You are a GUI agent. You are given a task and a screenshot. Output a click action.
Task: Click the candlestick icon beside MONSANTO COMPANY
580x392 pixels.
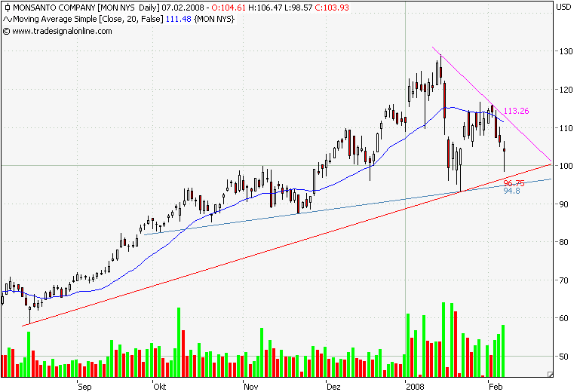coord(7,8)
